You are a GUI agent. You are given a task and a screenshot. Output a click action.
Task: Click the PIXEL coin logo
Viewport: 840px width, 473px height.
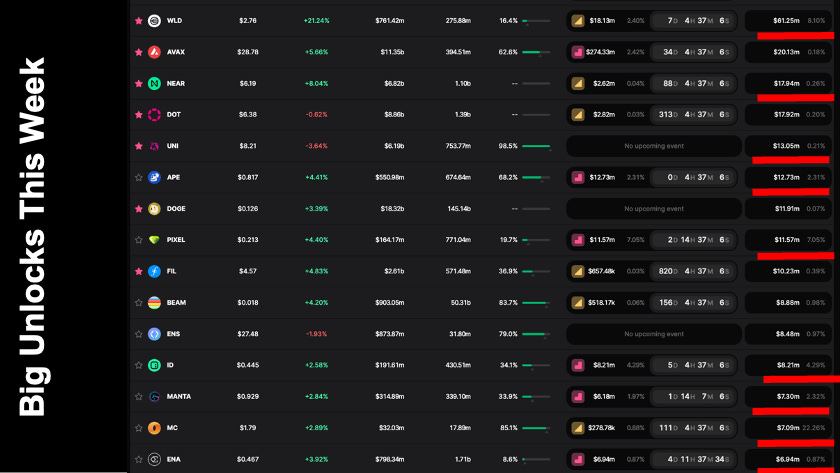click(154, 240)
